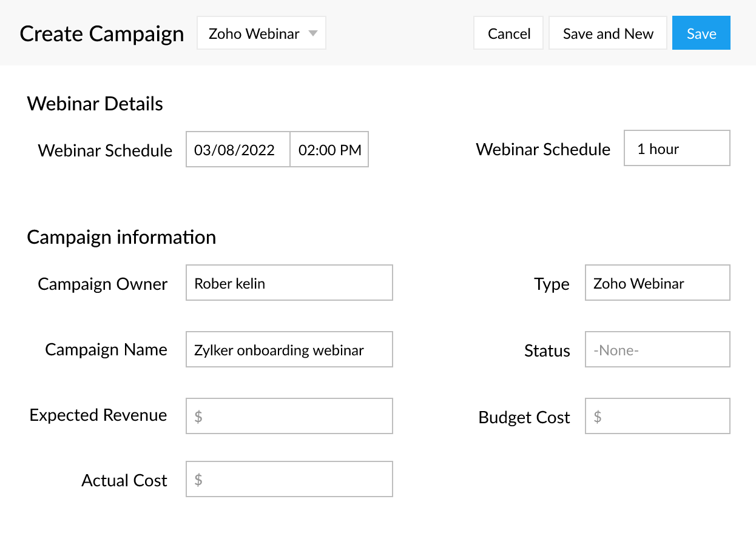Click the Campaign information section heading
Screen dimensions: 756x536
[x=121, y=237]
